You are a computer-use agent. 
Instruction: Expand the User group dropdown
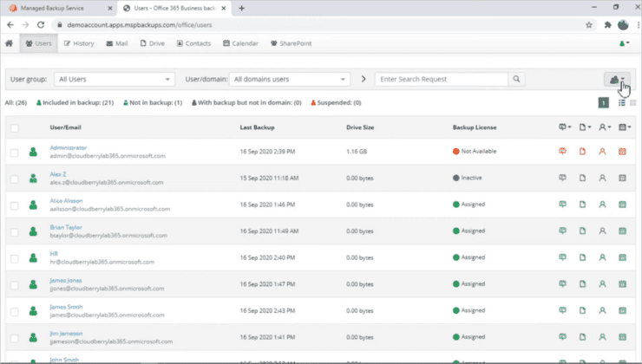(x=115, y=80)
